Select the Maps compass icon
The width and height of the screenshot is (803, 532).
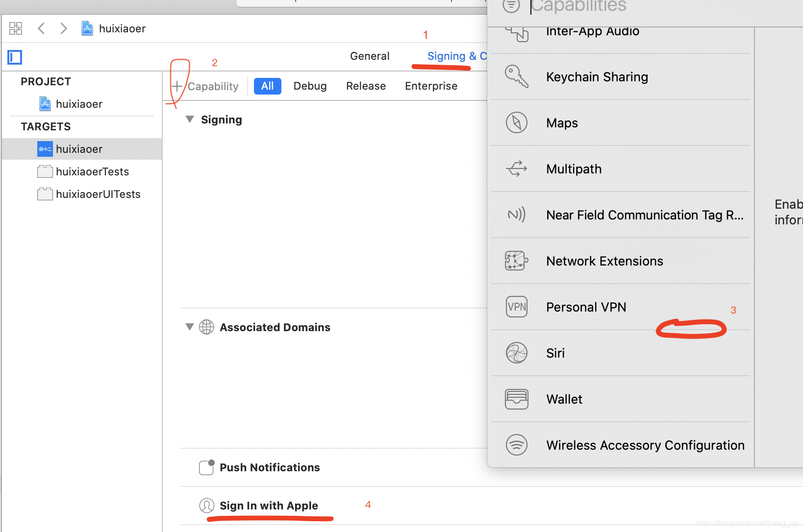517,122
